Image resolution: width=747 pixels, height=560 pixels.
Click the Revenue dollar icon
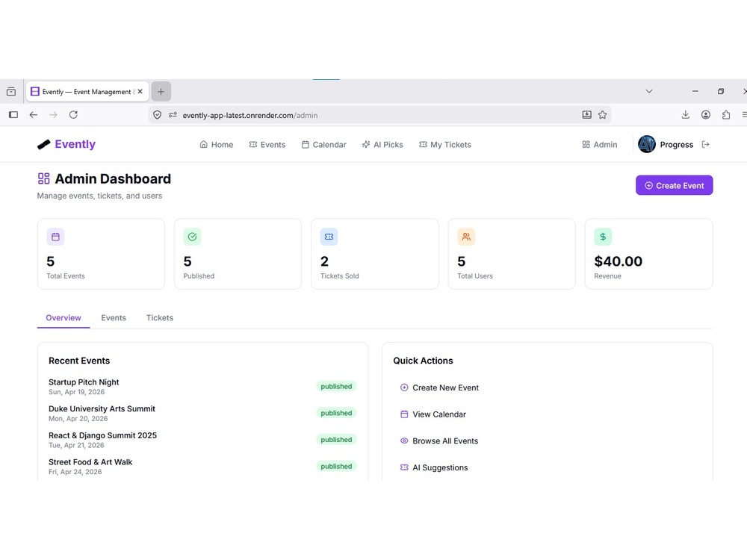point(603,237)
